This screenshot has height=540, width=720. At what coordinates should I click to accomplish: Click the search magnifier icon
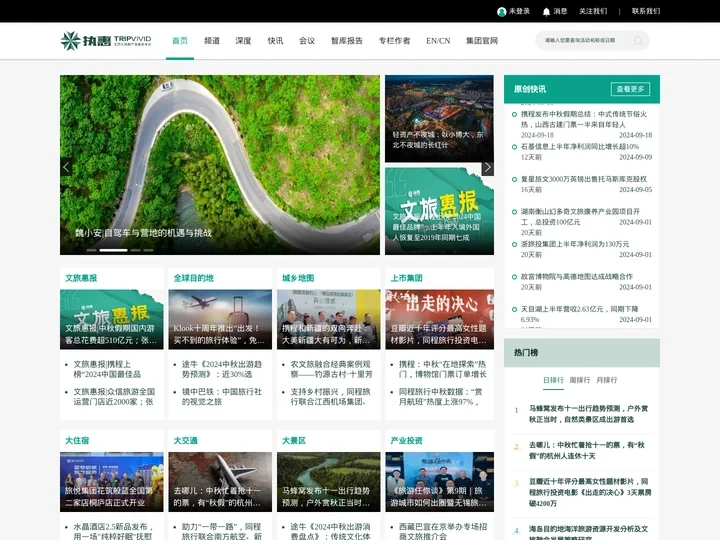pyautogui.click(x=638, y=41)
